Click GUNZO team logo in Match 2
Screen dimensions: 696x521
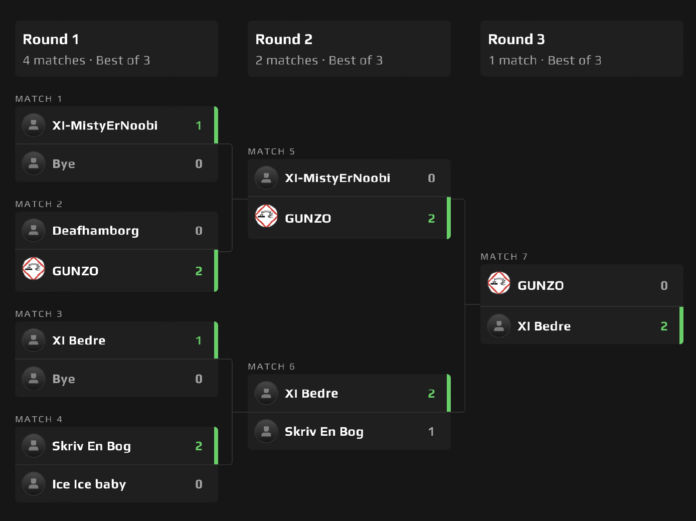point(34,269)
